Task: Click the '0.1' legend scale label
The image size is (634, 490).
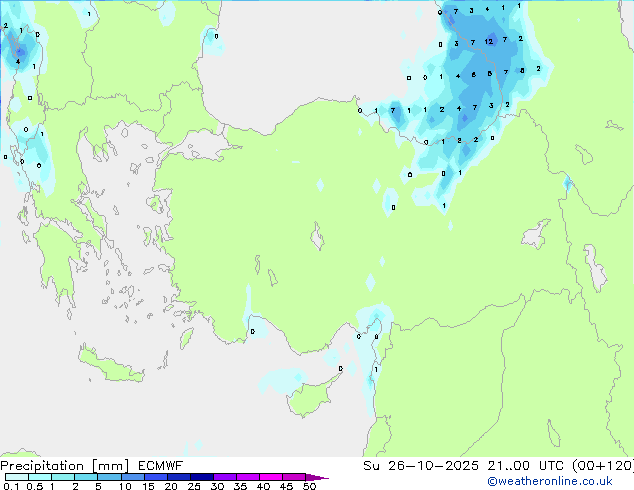Action: [x=11, y=486]
